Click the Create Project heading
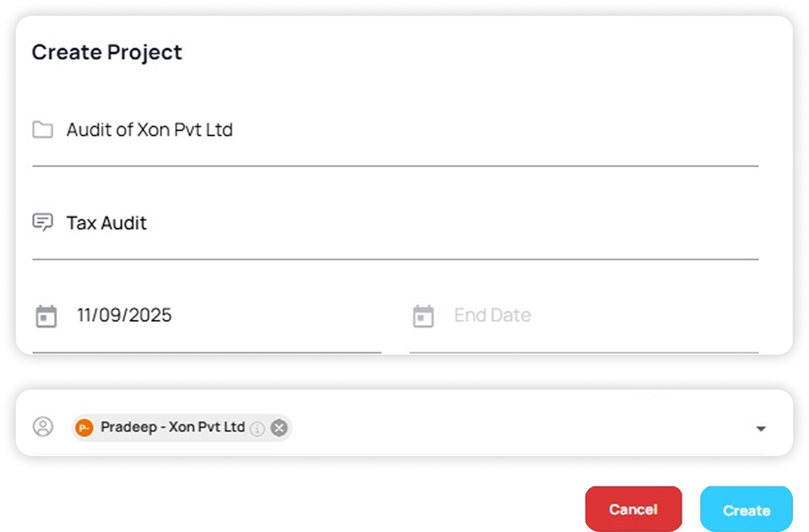The image size is (809, 532). pyautogui.click(x=107, y=52)
